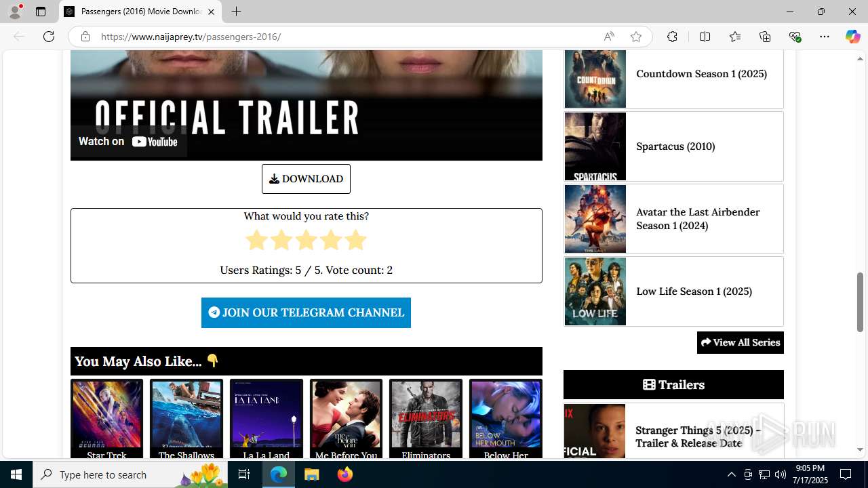Rate the movie five stars
The height and width of the screenshot is (488, 868).
click(355, 240)
